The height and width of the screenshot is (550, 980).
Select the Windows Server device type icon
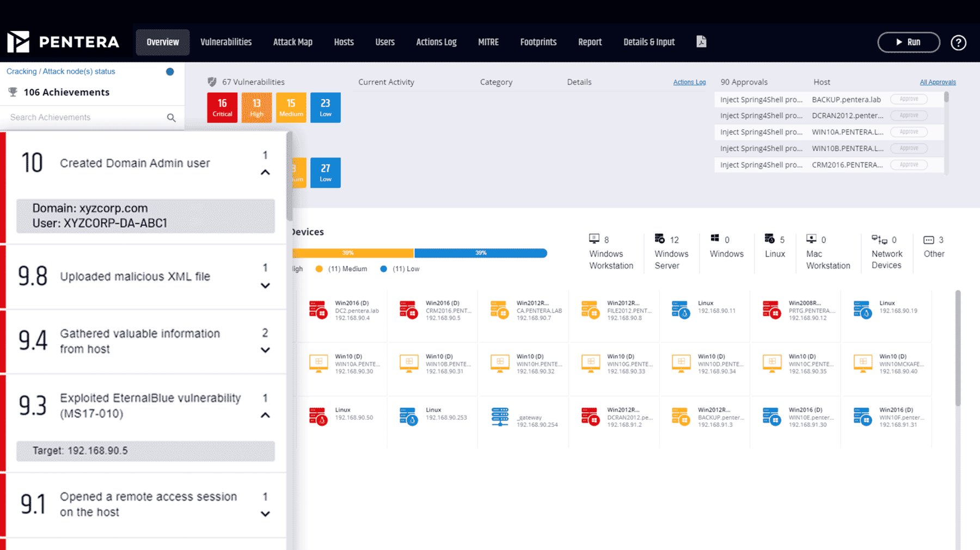tap(659, 239)
